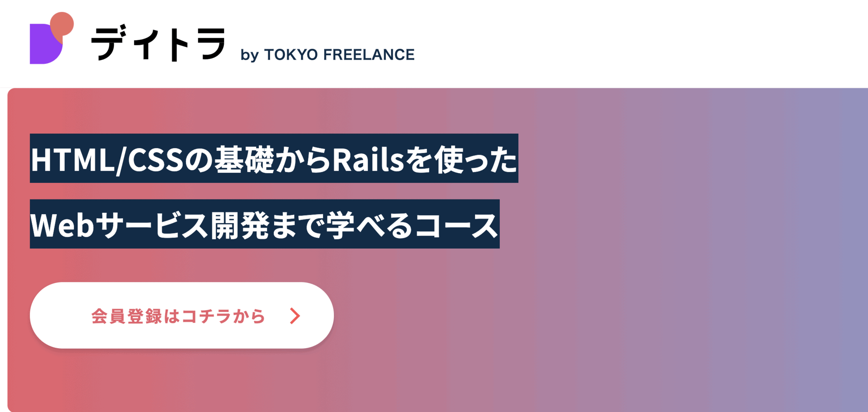Click the "by TOKYO FREELANCE" tagline

tap(327, 55)
